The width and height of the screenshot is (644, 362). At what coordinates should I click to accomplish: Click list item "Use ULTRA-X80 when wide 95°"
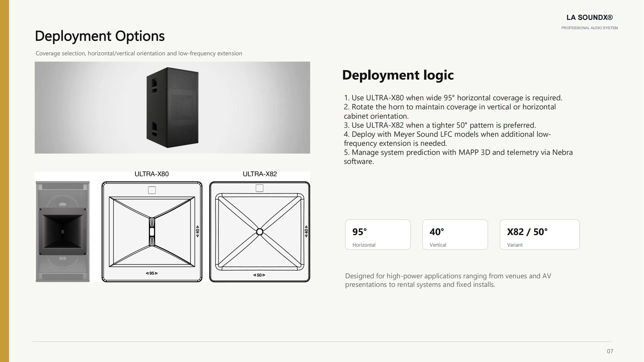453,98
